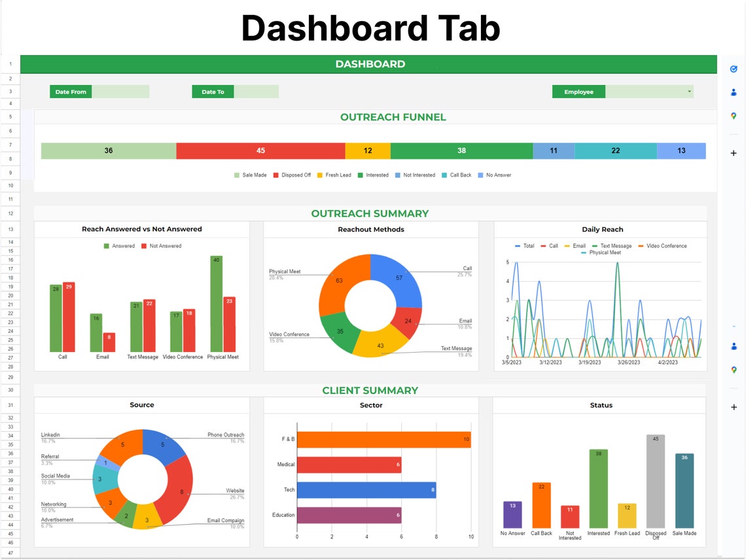The image size is (746, 560).
Task: Select the DASHBOARD header tab
Action: point(371,63)
